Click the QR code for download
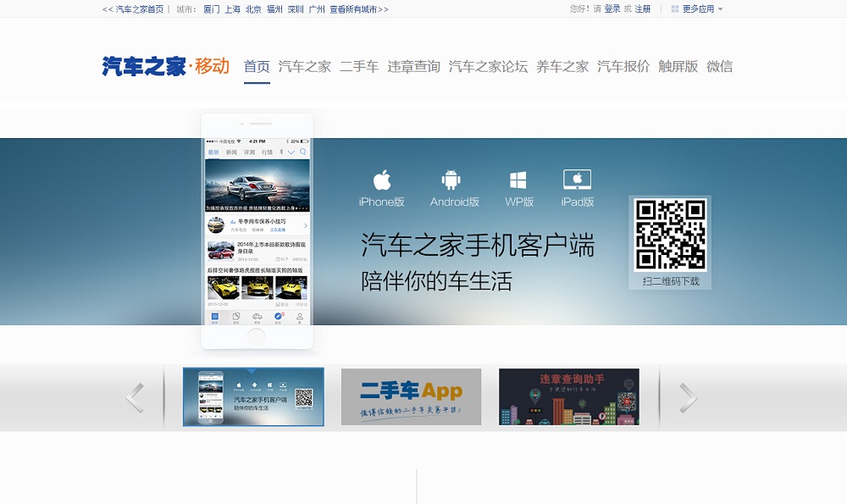 click(x=670, y=235)
